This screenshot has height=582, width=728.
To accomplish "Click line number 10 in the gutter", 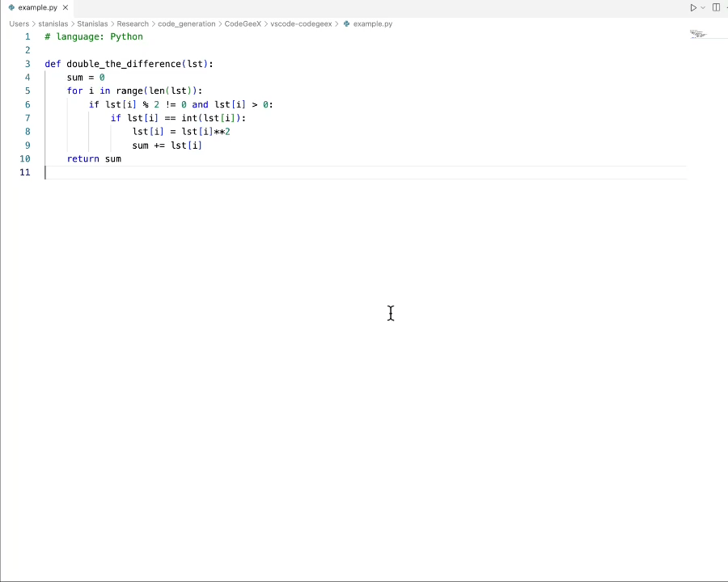I will pos(25,159).
